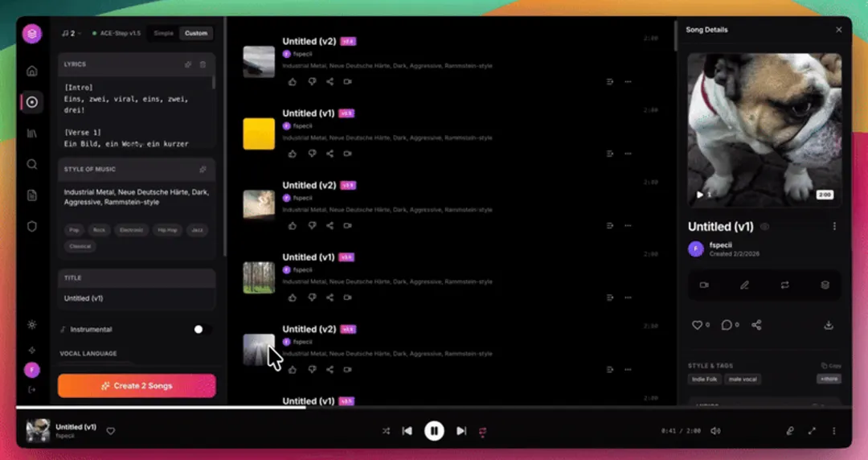Open the three-dot menu in Song Details
Image resolution: width=868 pixels, height=460 pixels.
tap(834, 226)
